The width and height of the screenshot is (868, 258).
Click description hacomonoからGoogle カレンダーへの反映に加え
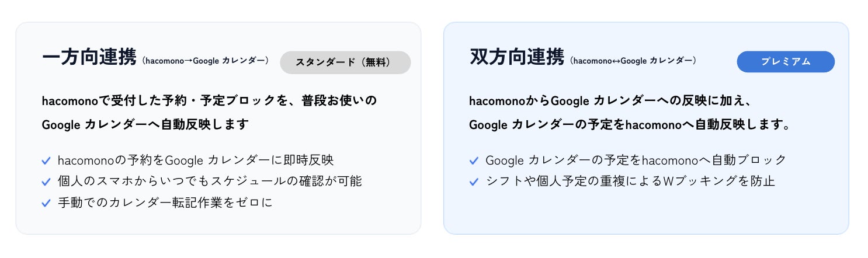tap(610, 101)
